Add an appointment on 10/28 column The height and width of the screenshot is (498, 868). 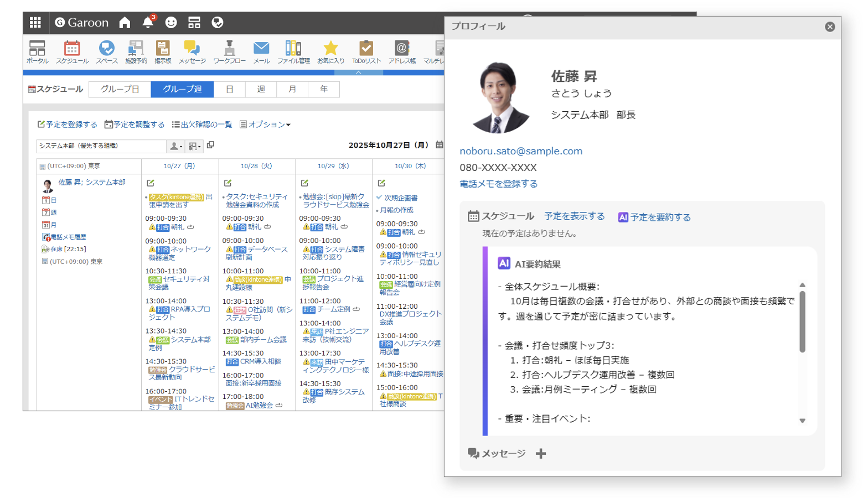tap(228, 183)
